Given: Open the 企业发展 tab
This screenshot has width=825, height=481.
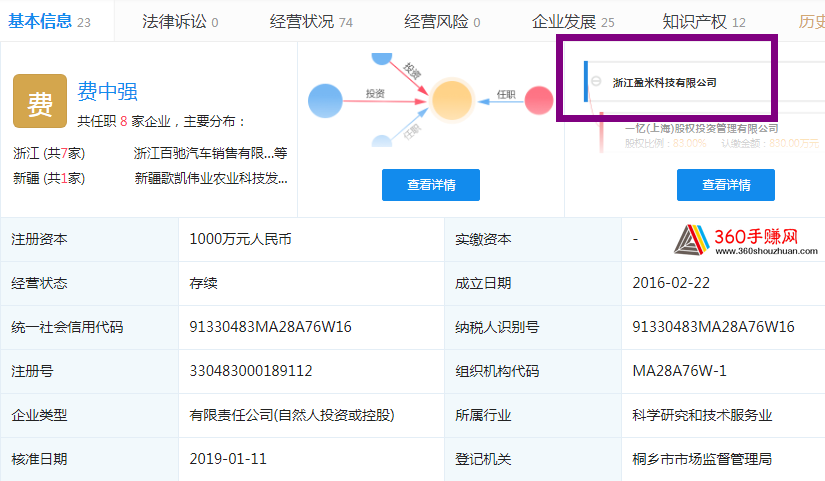Looking at the screenshot, I should point(573,22).
